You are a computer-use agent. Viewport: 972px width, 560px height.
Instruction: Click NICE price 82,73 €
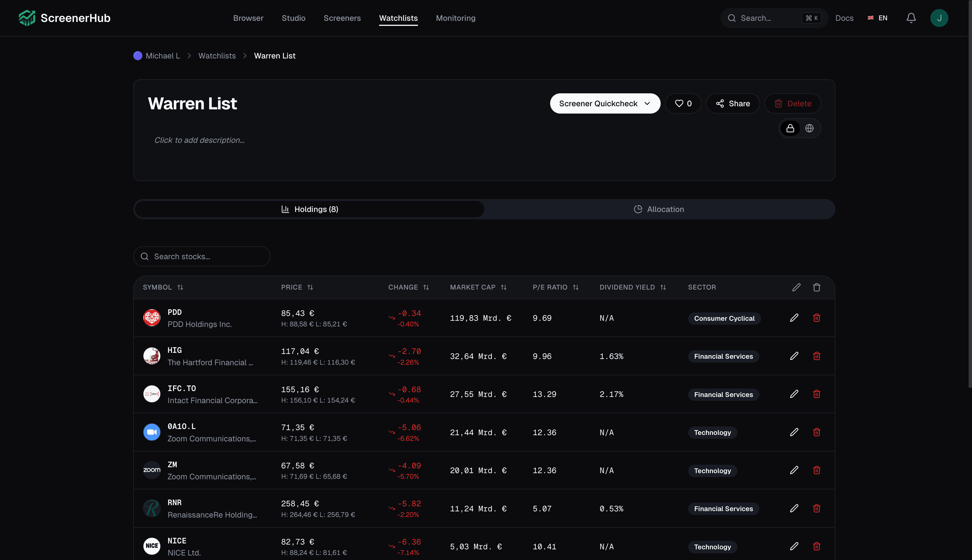pyautogui.click(x=298, y=542)
